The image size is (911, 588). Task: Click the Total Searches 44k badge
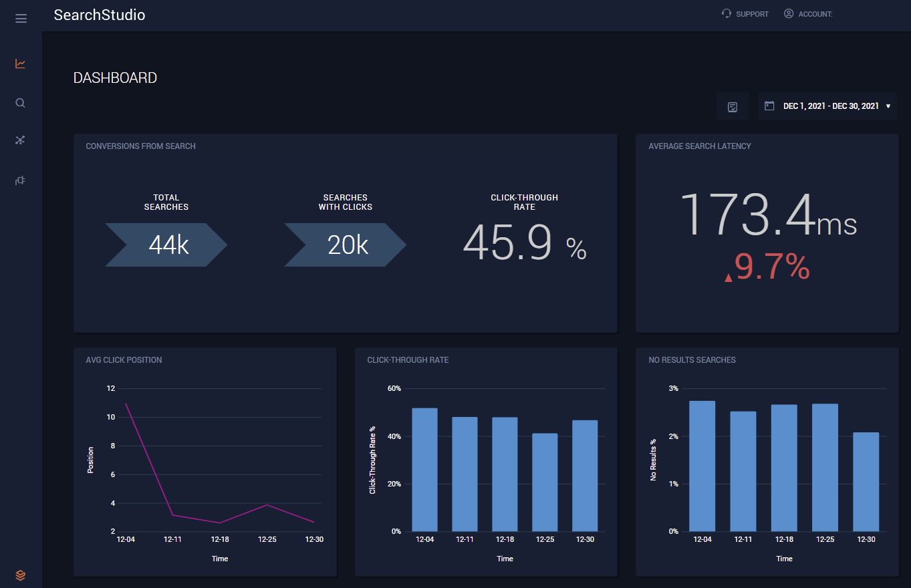(x=166, y=245)
